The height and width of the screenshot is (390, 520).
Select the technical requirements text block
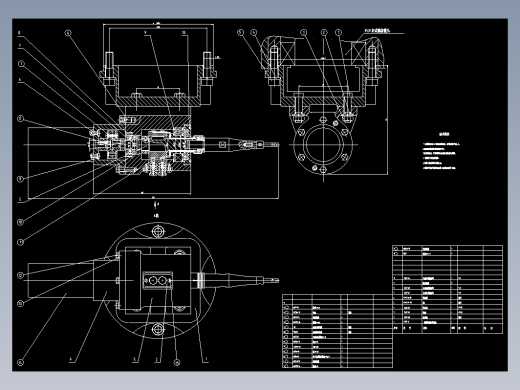[441, 151]
